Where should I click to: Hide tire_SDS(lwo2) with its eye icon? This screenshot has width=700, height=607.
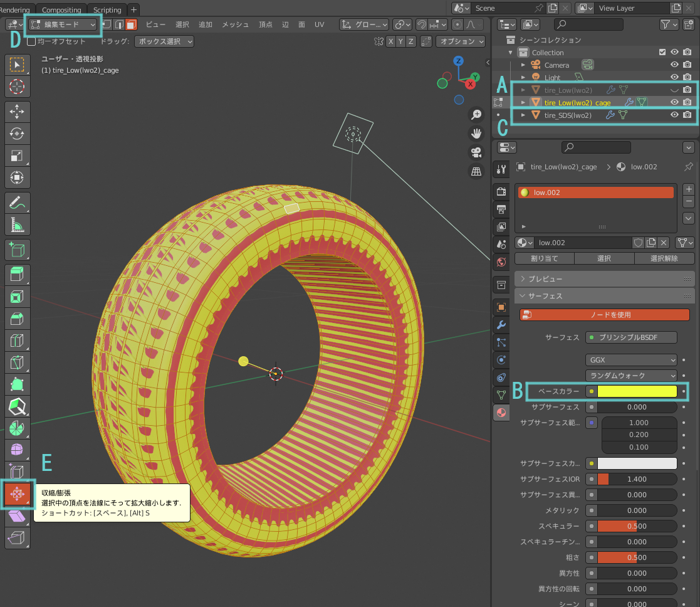pyautogui.click(x=674, y=115)
